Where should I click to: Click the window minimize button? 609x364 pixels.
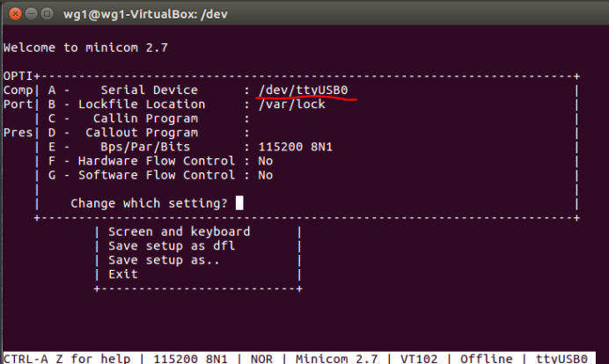click(x=31, y=14)
